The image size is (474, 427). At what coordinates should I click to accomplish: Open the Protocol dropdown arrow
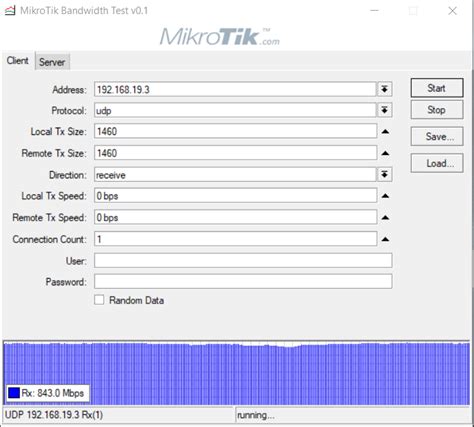click(384, 110)
